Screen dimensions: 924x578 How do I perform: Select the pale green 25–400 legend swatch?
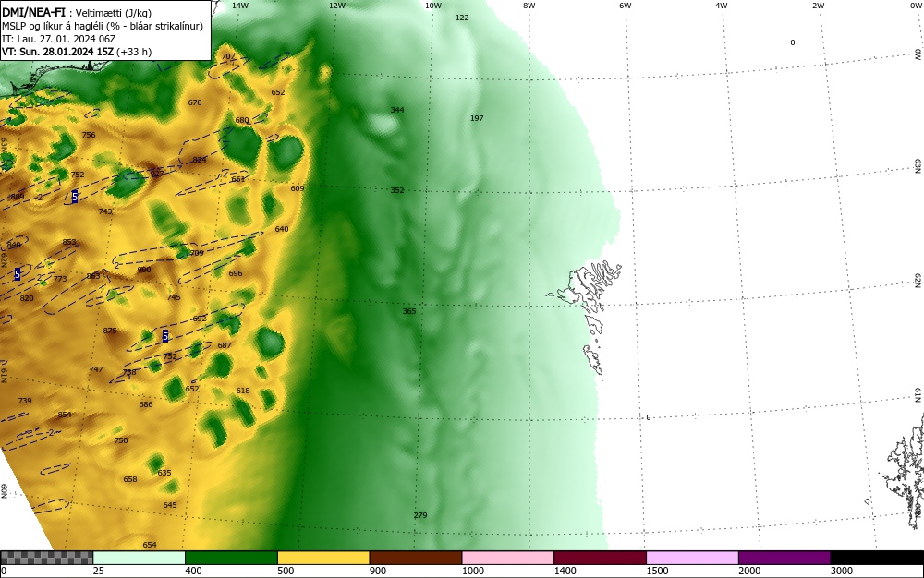140,558
